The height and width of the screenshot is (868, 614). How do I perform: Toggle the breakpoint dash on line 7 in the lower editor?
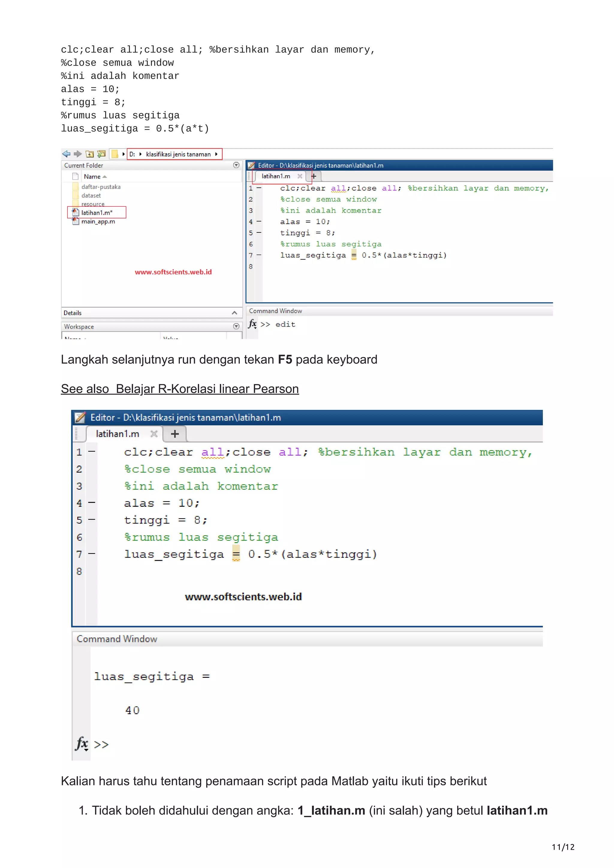click(91, 554)
